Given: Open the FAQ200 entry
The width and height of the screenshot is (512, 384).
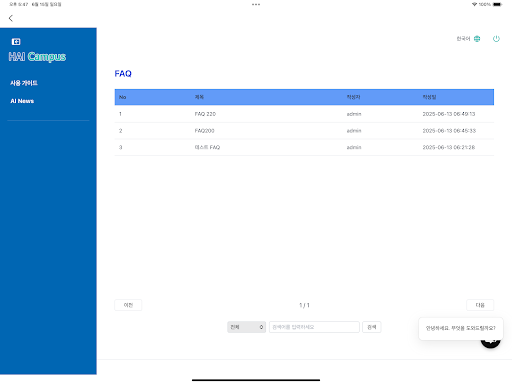Looking at the screenshot, I should pos(204,131).
